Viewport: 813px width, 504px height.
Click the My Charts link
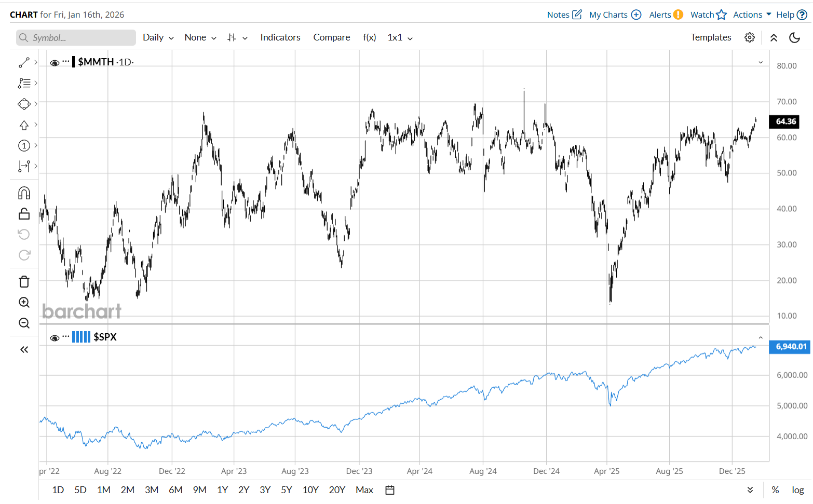615,15
